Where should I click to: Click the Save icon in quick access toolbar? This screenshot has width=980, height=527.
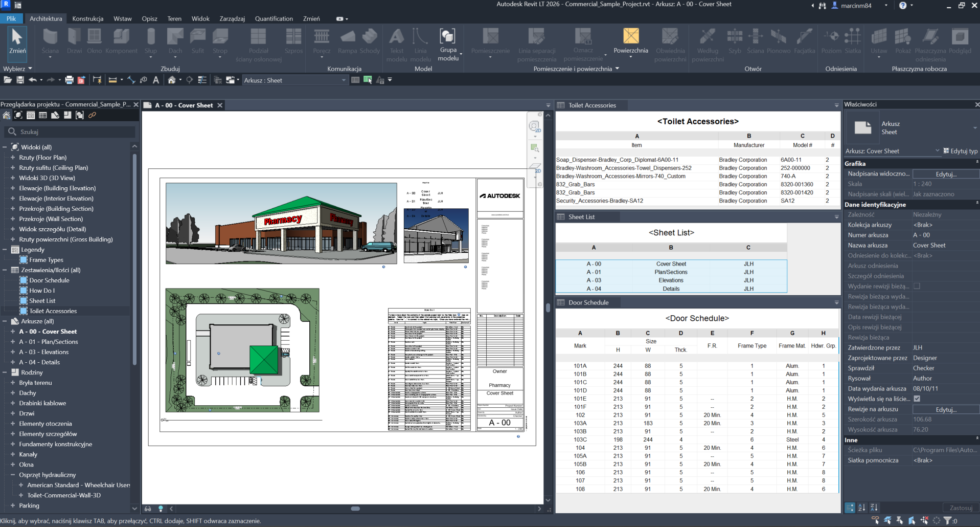[x=20, y=80]
